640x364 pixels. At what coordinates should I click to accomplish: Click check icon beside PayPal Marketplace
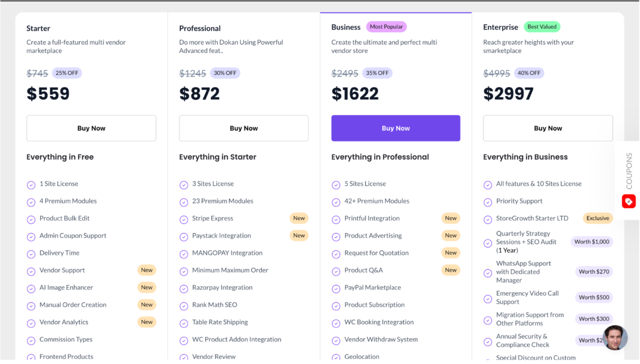(336, 289)
